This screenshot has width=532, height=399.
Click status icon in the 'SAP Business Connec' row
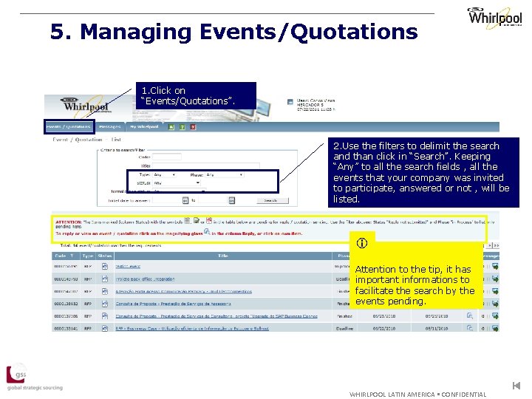[105, 316]
